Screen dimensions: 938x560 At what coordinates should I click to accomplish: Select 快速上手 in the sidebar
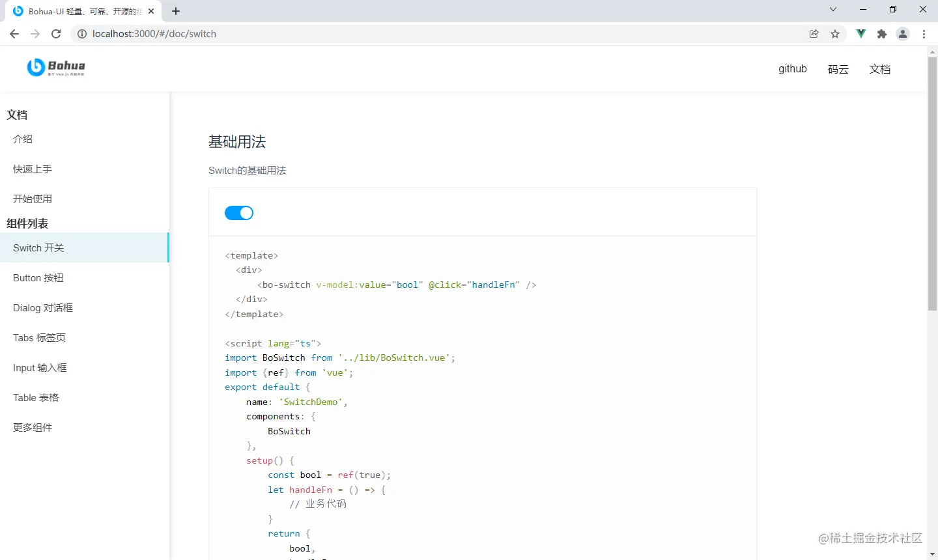point(85,169)
